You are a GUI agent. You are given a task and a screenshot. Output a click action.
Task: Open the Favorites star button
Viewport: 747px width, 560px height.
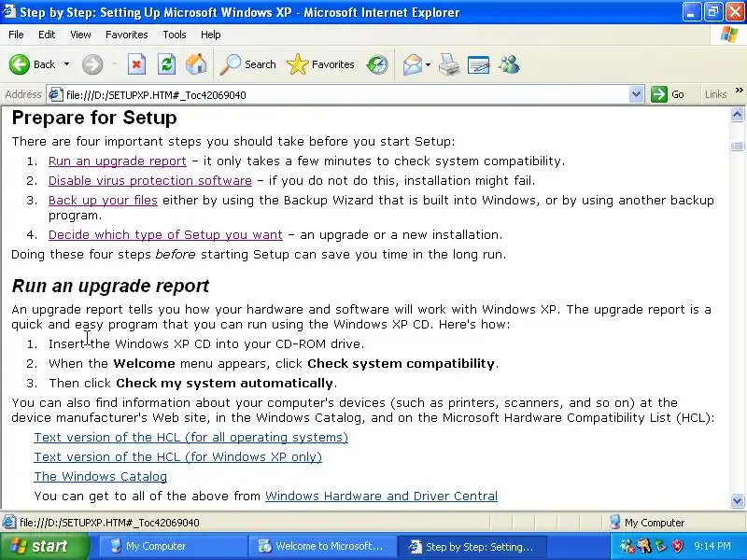click(320, 64)
